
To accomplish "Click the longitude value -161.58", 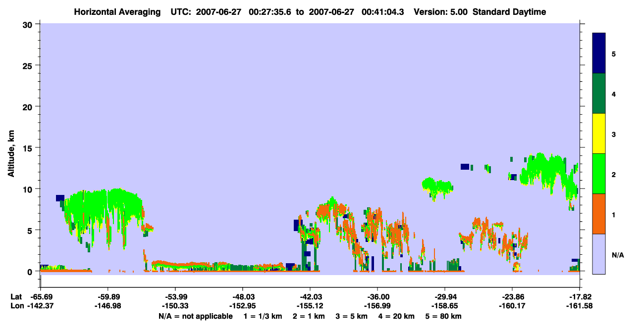I will click(580, 306).
